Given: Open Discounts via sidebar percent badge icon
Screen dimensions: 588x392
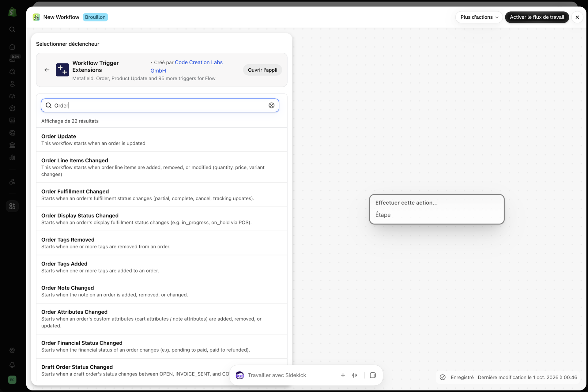Looking at the screenshot, I should tap(12, 108).
